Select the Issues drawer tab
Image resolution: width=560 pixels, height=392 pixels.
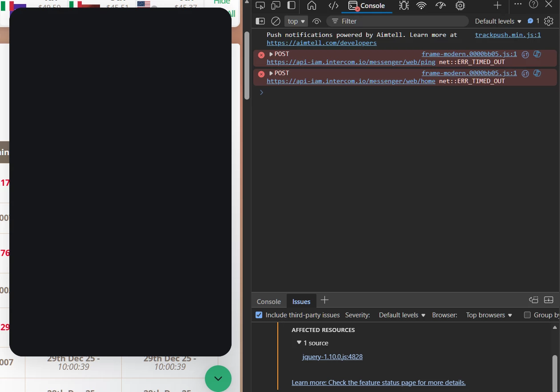coord(301,301)
